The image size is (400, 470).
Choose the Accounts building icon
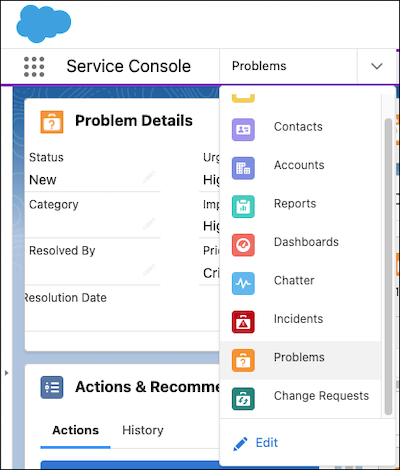[x=243, y=168]
